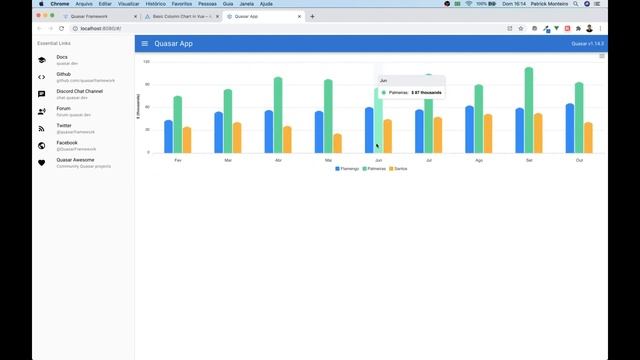Click the Wi-Fi status icon
The height and width of the screenshot is (360, 640).
tap(469, 4)
